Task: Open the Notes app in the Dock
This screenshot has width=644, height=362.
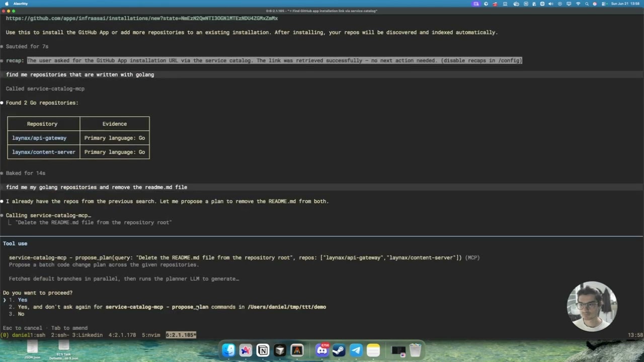Action: 373,350
